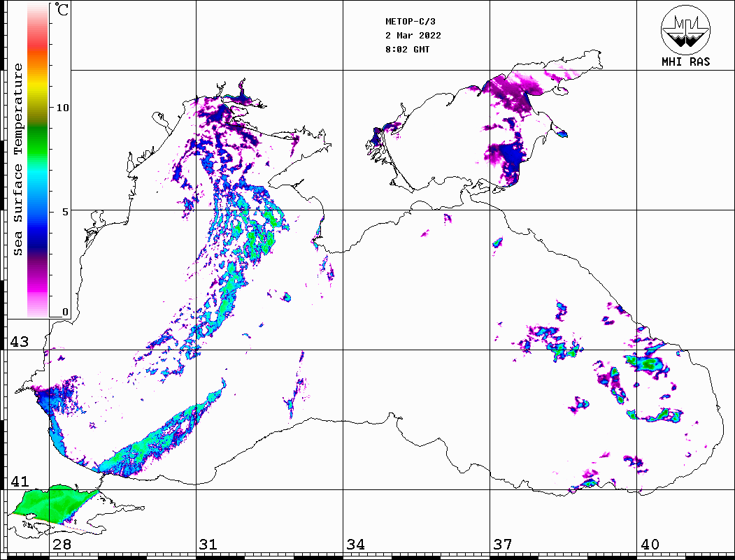The height and width of the screenshot is (560, 735).
Task: Click the "MHI RAS" caption text
Action: coord(685,62)
